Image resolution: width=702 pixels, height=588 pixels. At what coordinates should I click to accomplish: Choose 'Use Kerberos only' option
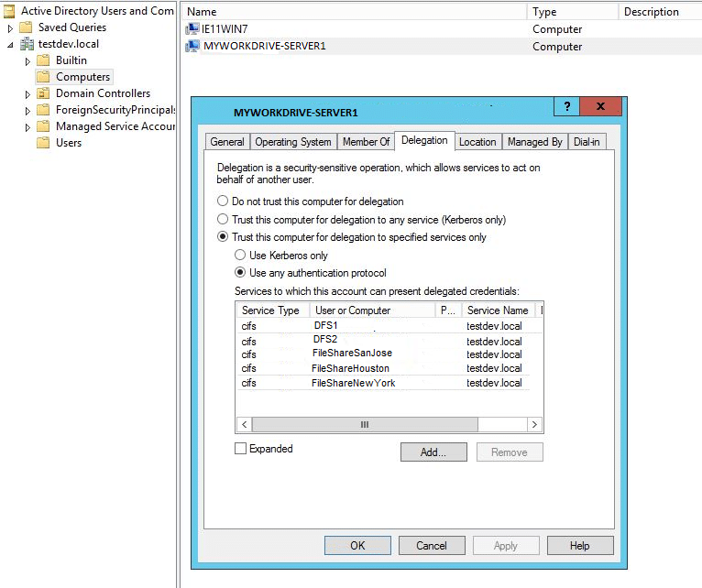(241, 256)
